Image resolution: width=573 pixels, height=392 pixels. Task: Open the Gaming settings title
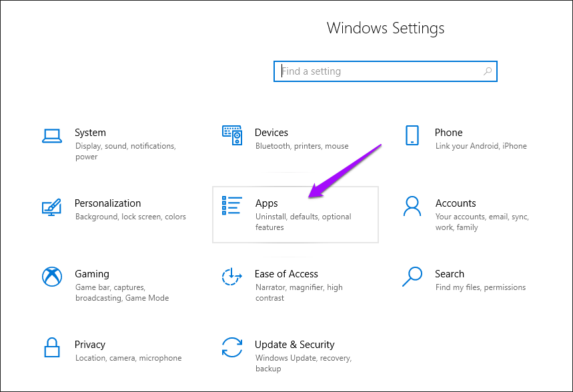tap(92, 274)
